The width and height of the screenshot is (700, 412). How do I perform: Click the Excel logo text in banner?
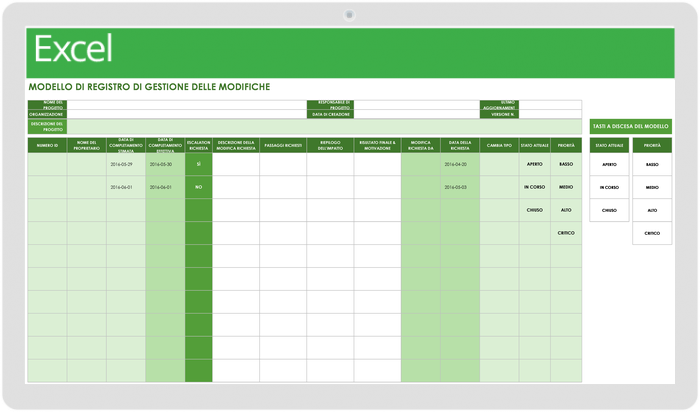click(x=73, y=49)
